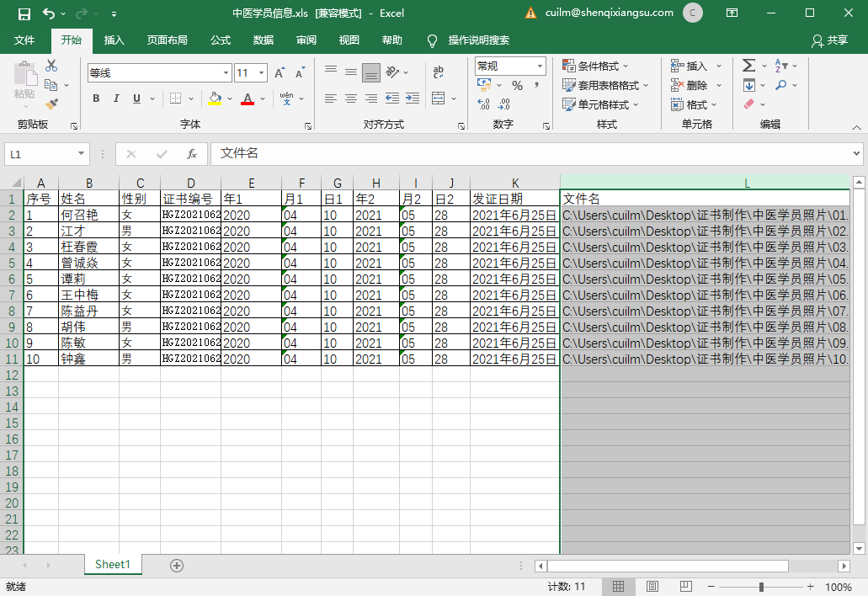Click the decrease indent icon
This screenshot has width=868, height=596.
[x=392, y=98]
